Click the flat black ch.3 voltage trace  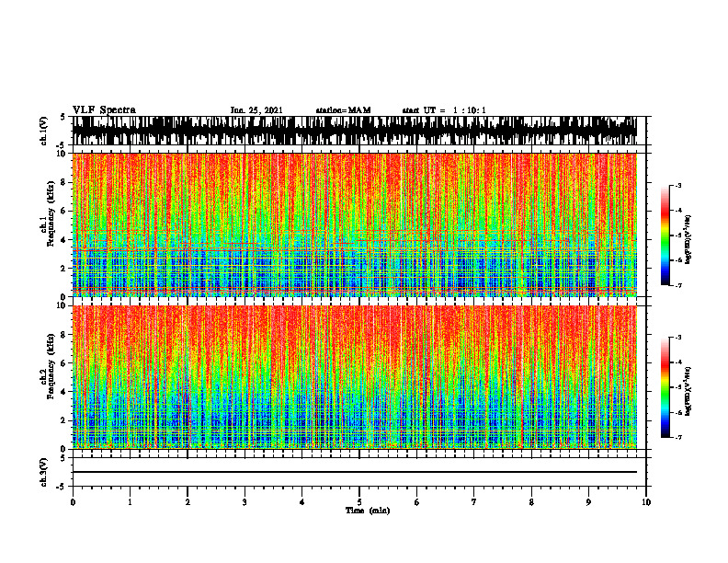[355, 472]
